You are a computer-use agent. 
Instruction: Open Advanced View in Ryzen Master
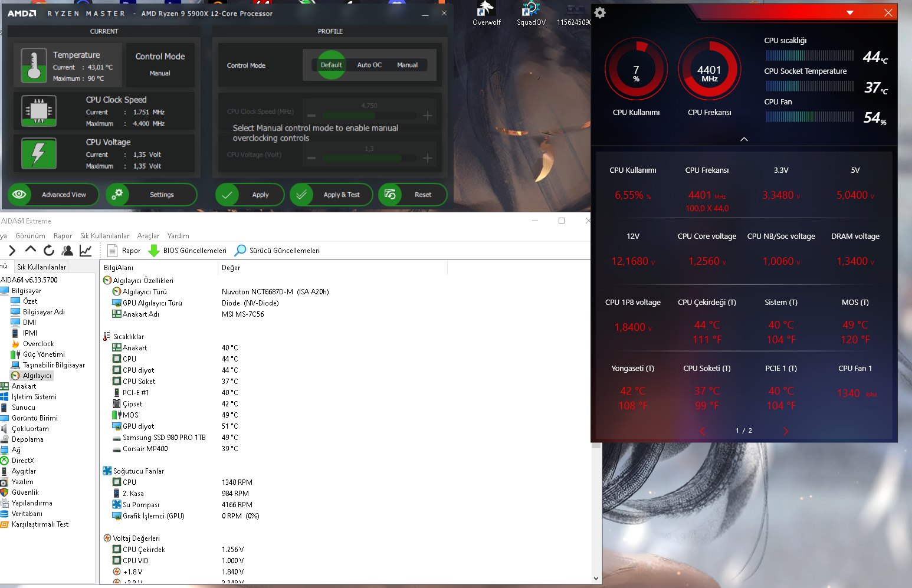(x=53, y=195)
